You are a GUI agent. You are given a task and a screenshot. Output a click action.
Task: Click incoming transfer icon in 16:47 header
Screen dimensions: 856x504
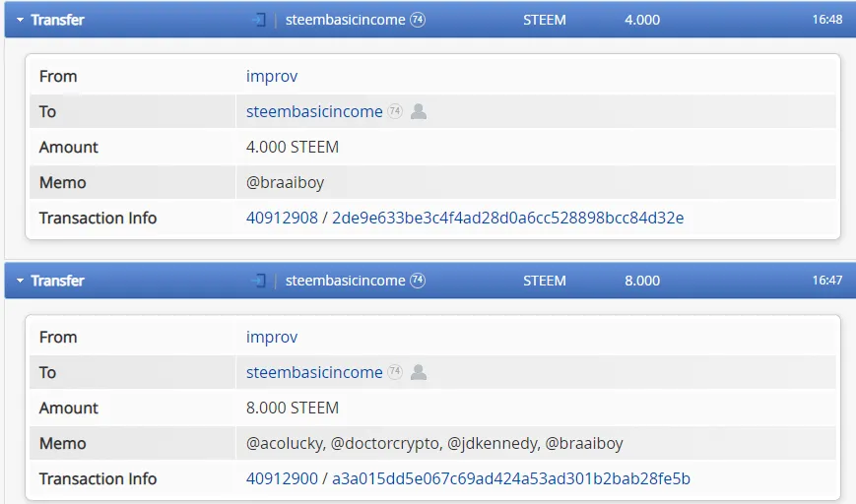(x=258, y=281)
